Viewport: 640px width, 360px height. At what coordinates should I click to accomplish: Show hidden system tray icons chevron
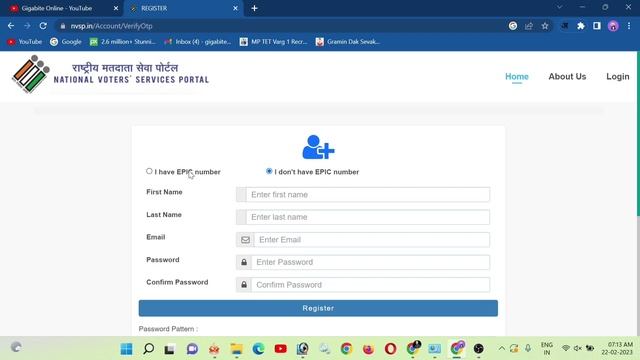(502, 348)
